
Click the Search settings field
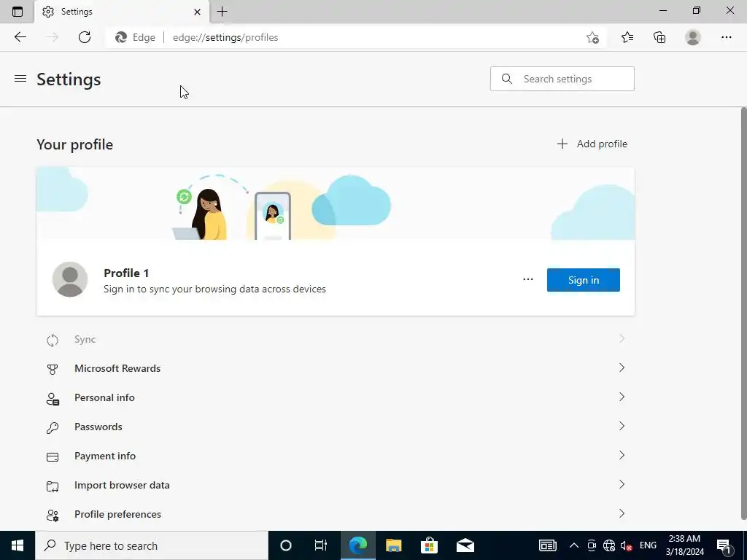pos(562,79)
